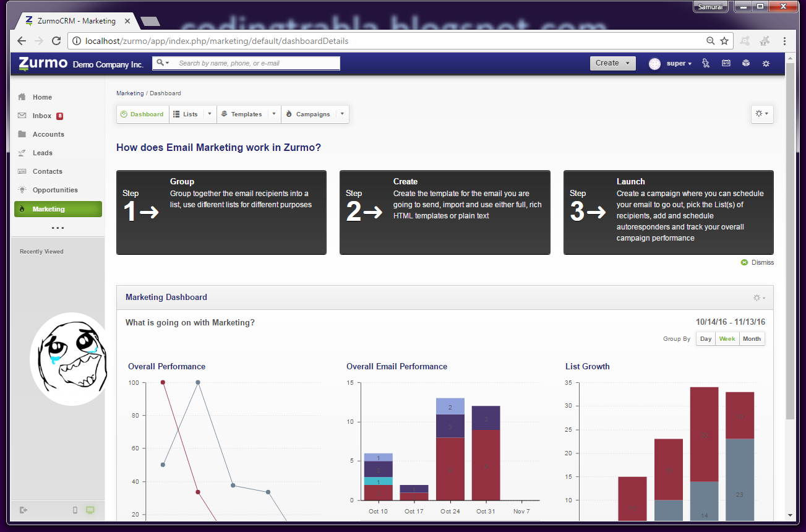Bookmark this page with the star icon
Viewport: 806px width, 532px height.
coord(724,41)
